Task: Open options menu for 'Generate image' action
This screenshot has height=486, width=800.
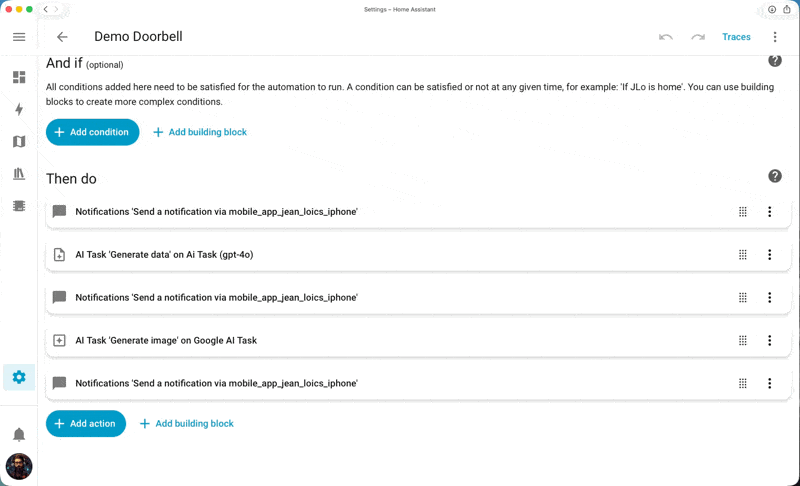Action: tap(770, 341)
